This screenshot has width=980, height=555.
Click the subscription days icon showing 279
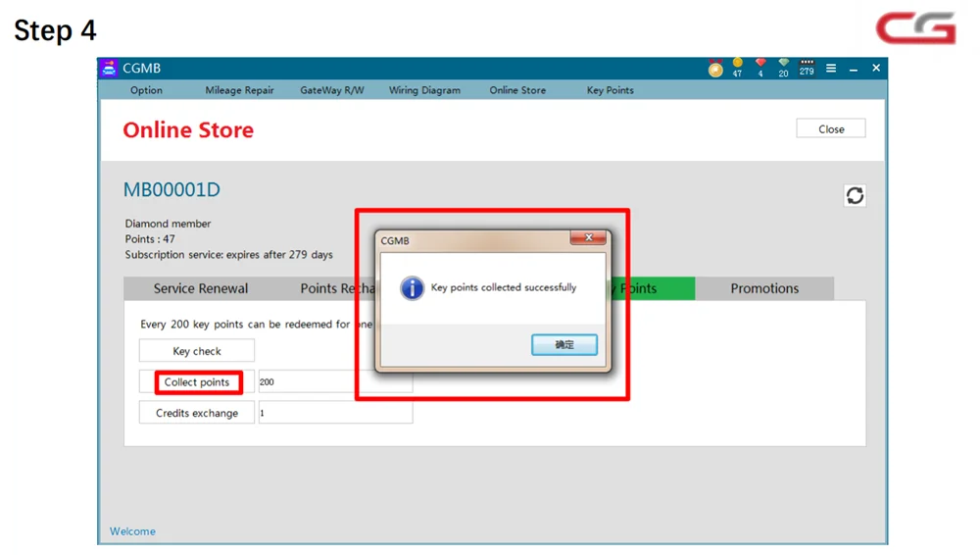point(807,68)
